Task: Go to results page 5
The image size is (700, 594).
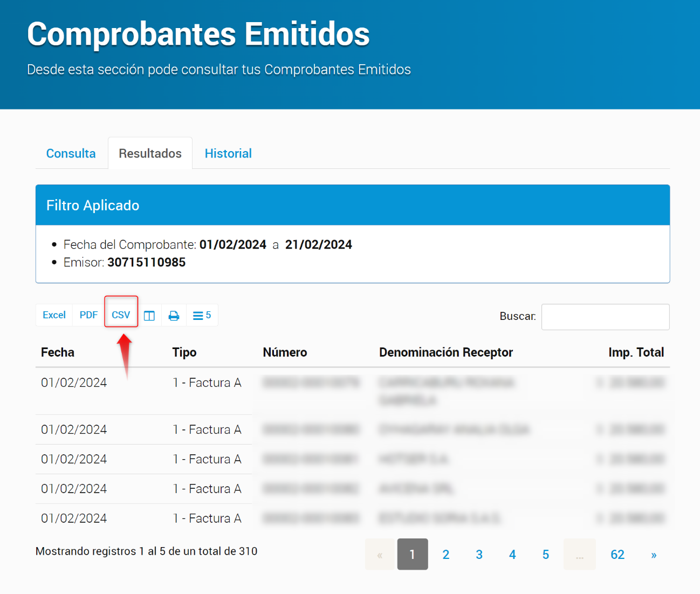Action: coord(545,555)
